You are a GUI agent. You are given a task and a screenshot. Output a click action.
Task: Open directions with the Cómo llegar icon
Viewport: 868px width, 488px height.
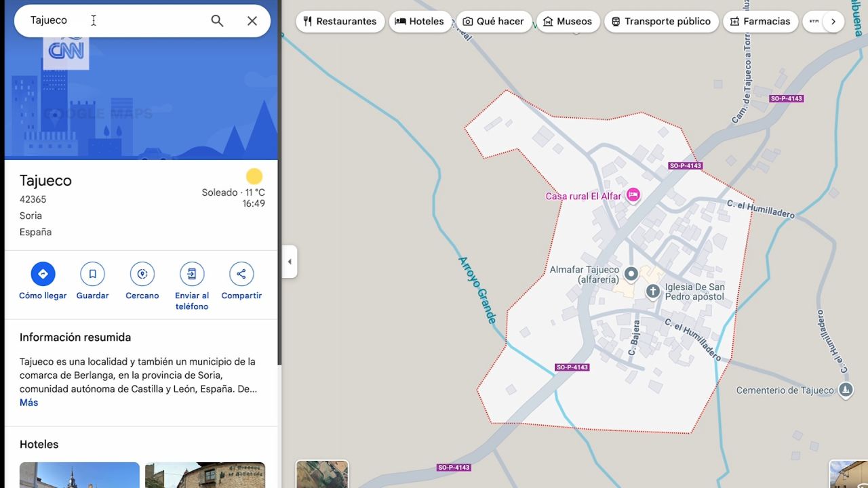coord(43,274)
